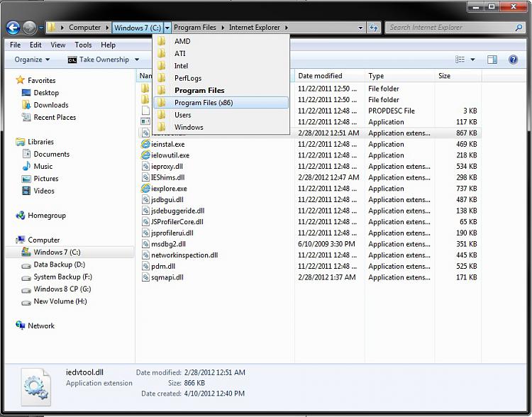
Task: Expand the arrow after Internet Explorer breadcrumb
Action: [287, 28]
